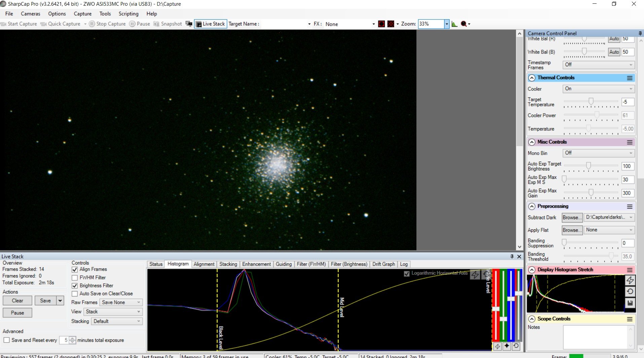
Task: Click the red magnifier focus tool icon
Action: pos(464,24)
